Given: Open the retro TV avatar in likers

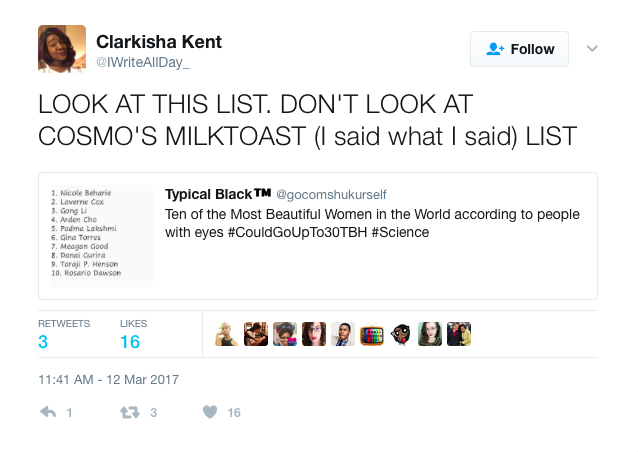Looking at the screenshot, I should click(372, 334).
